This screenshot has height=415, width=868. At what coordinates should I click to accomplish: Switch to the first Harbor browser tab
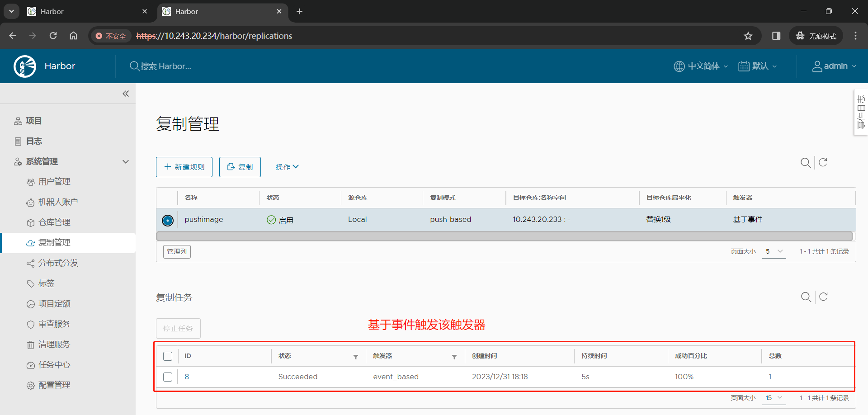click(87, 11)
